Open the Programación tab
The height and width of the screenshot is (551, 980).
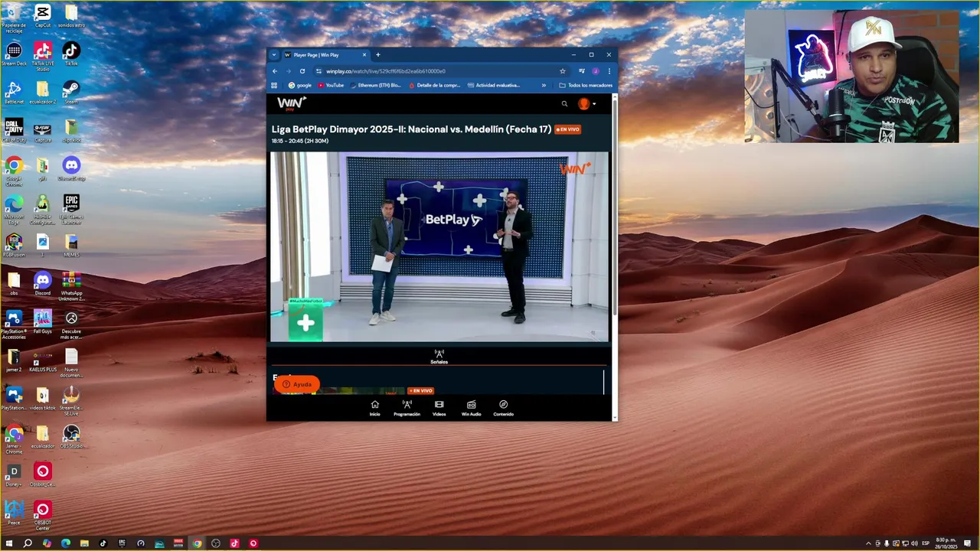click(407, 408)
